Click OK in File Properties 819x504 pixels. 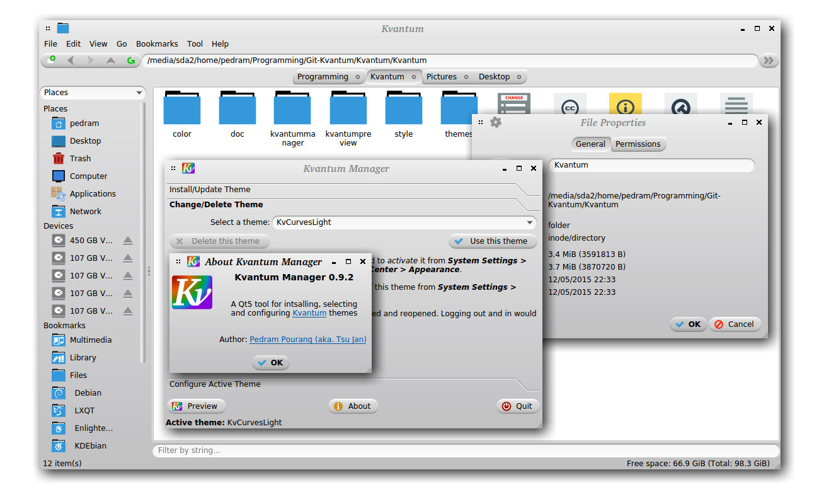pyautogui.click(x=687, y=324)
